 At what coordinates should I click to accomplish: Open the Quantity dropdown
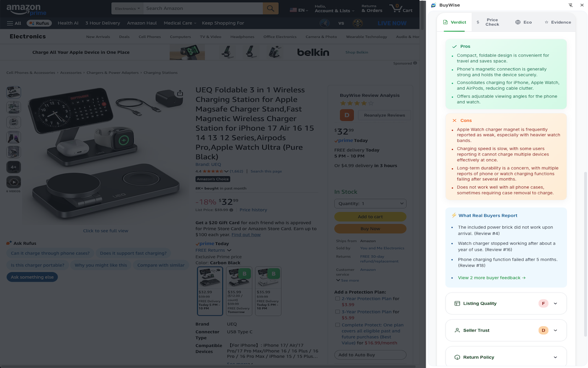(x=370, y=203)
